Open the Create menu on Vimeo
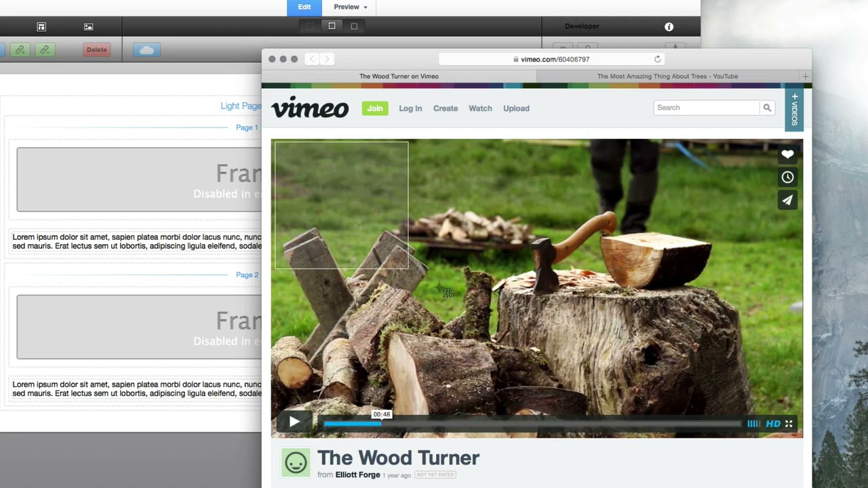The height and width of the screenshot is (488, 868). point(446,108)
